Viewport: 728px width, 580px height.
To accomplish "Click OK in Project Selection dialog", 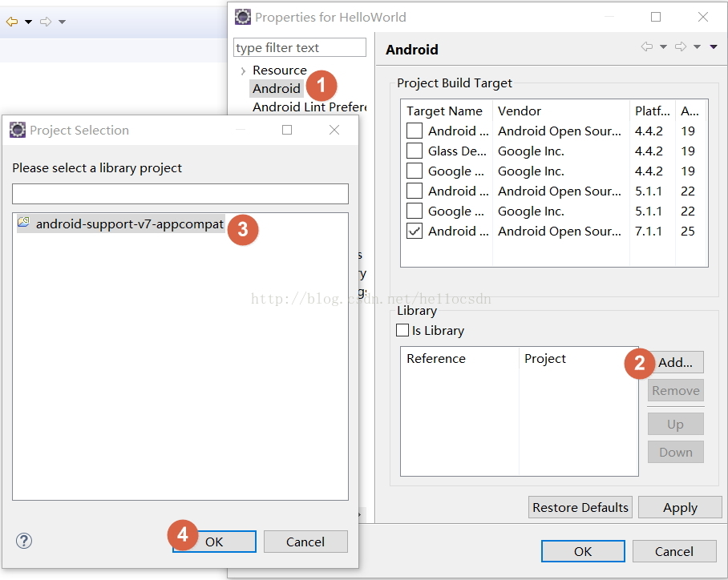I will click(x=214, y=542).
